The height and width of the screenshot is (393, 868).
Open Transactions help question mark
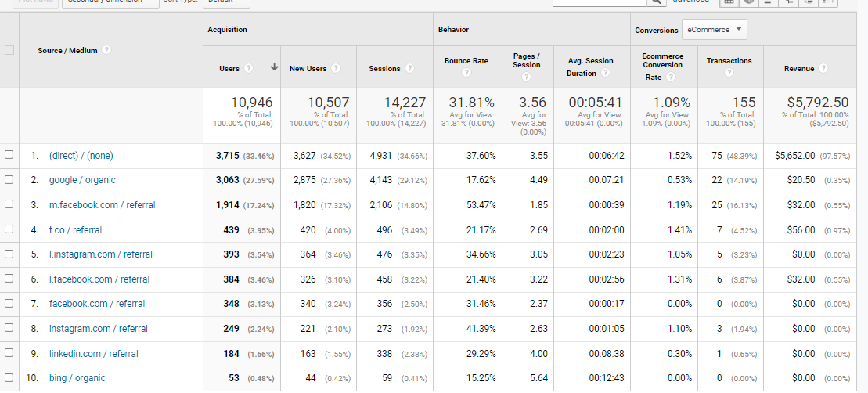click(x=729, y=73)
